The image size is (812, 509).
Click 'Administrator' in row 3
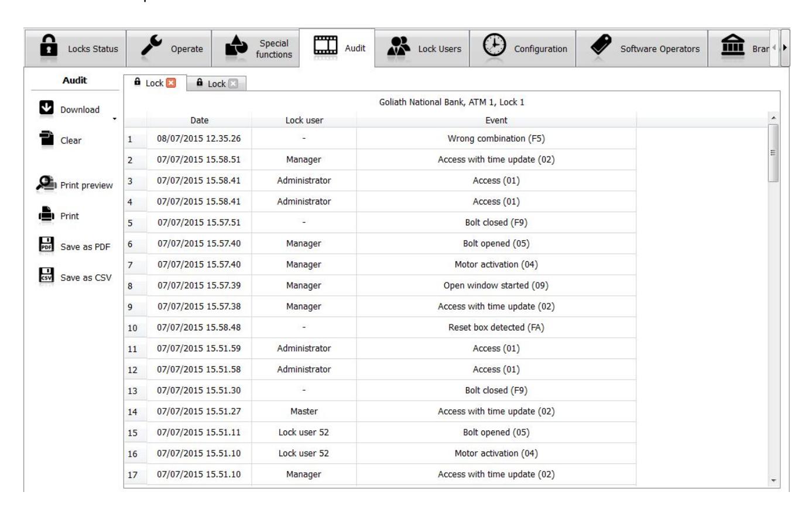[304, 180]
